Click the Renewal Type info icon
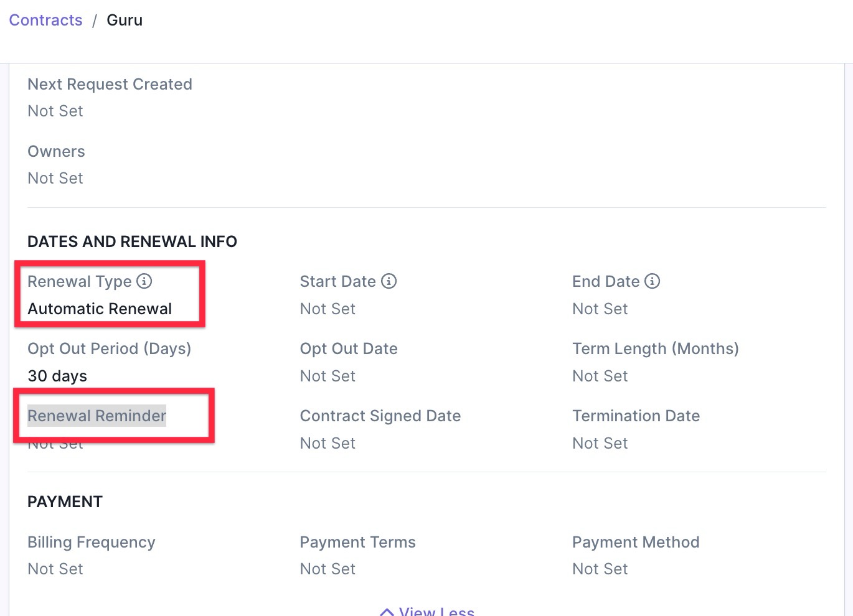 (x=144, y=281)
